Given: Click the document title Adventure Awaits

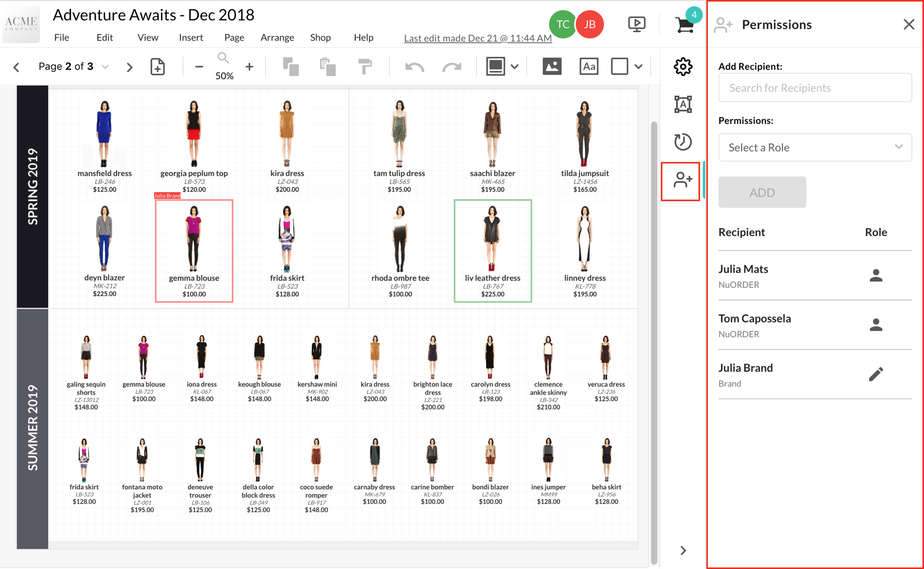Looking at the screenshot, I should [153, 15].
